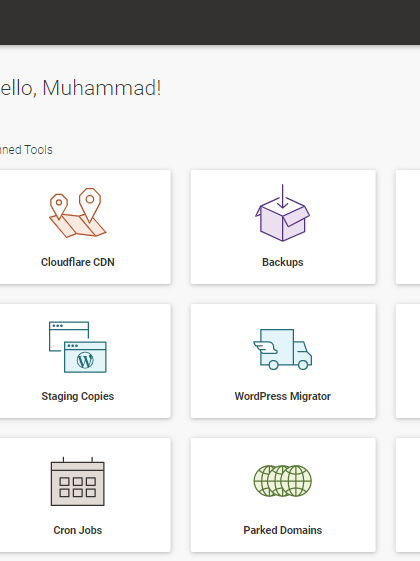This screenshot has height=561, width=420.
Task: Click the Pinned Tools section heading
Action: pyautogui.click(x=26, y=150)
